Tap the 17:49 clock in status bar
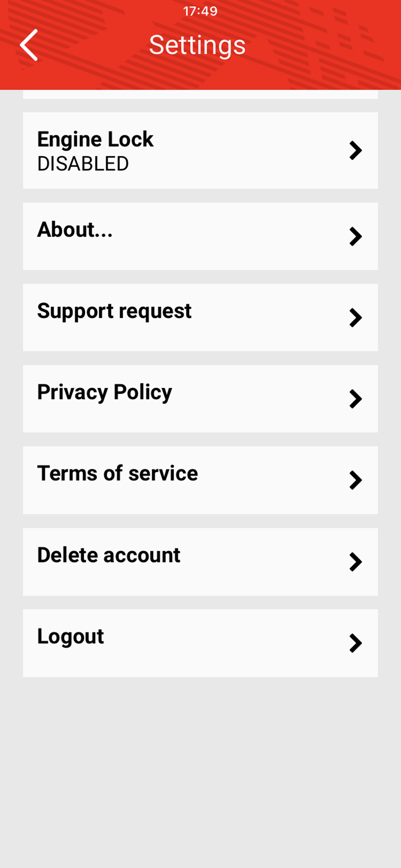The image size is (401, 868). click(200, 11)
